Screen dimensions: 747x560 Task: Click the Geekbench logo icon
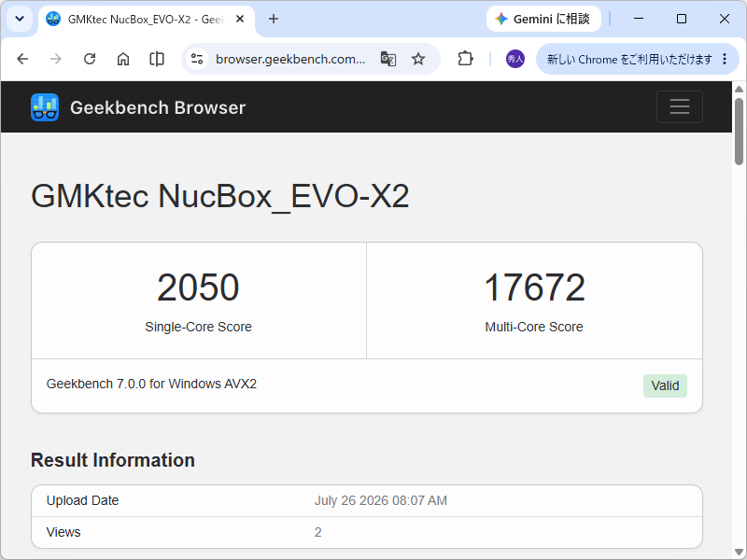[45, 107]
